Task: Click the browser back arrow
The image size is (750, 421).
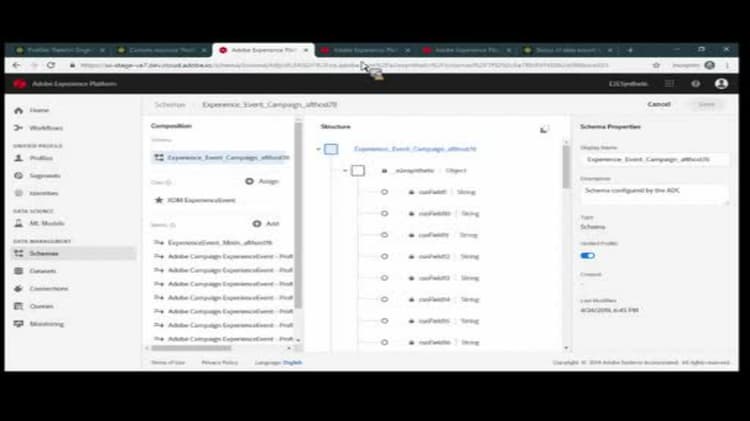Action: (x=17, y=65)
